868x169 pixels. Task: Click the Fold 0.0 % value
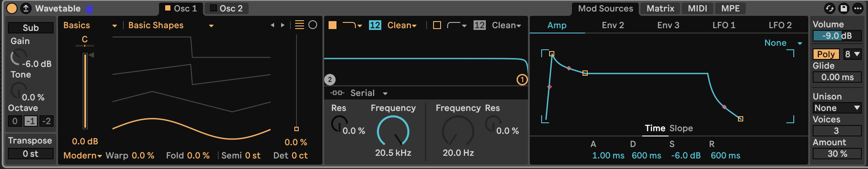tap(198, 155)
